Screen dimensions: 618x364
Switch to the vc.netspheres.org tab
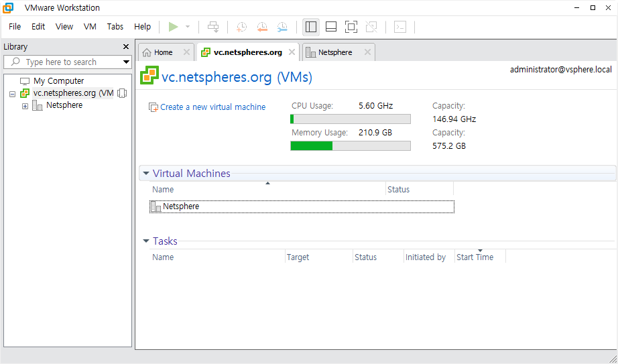(248, 52)
